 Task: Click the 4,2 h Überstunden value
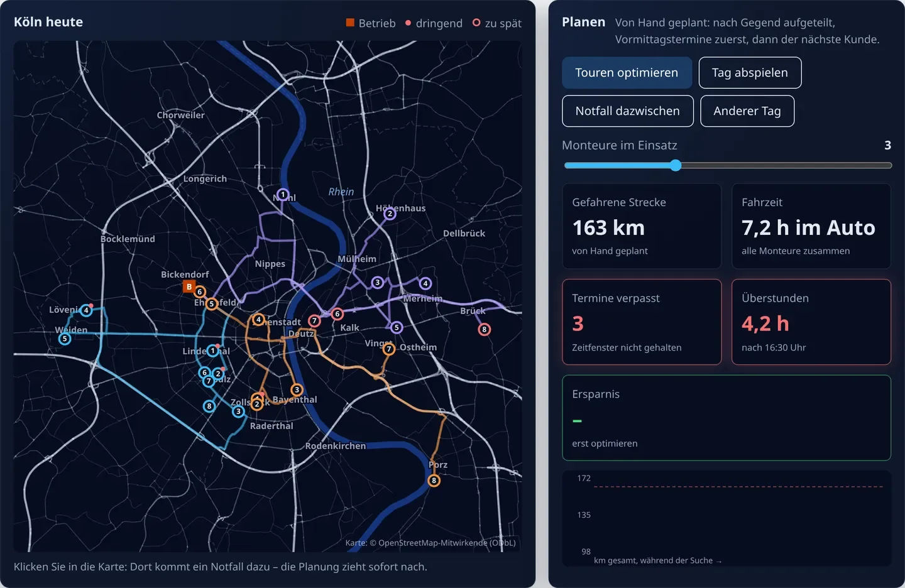coord(765,324)
